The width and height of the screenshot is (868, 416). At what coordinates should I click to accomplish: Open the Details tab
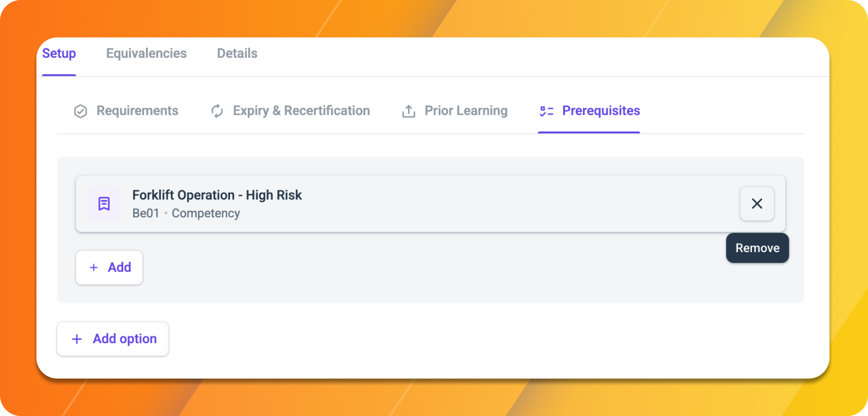coord(237,54)
